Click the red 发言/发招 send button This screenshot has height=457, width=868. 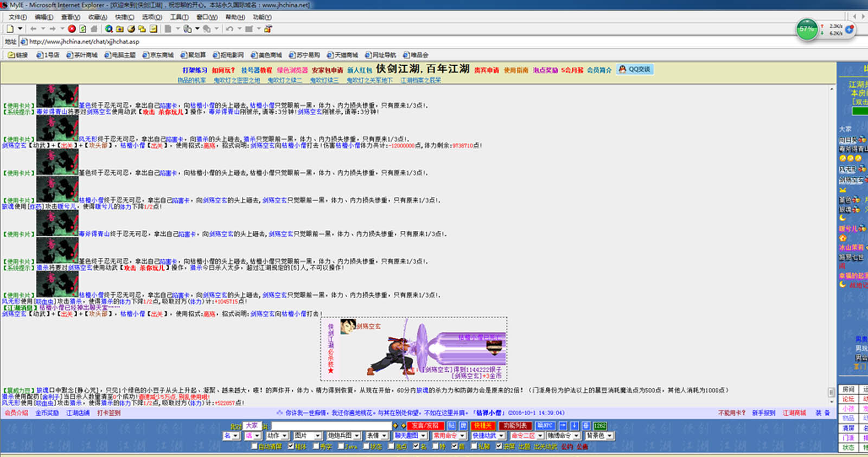pyautogui.click(x=426, y=426)
